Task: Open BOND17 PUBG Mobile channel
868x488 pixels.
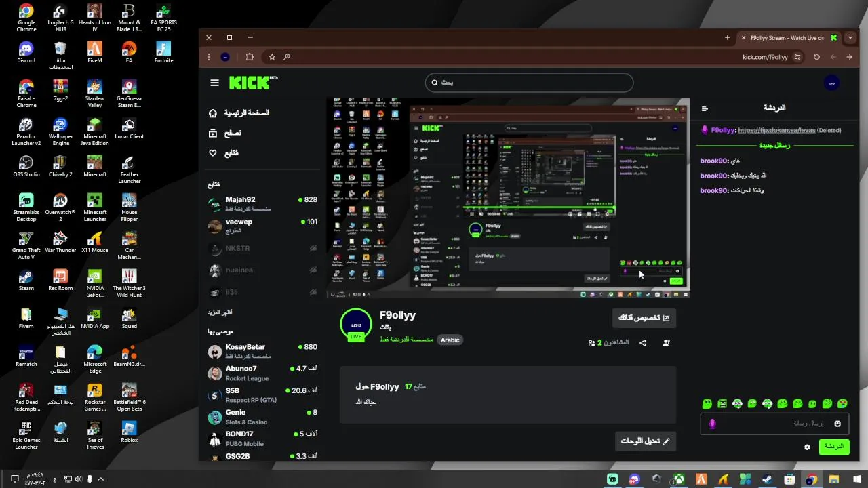Action: (263, 439)
